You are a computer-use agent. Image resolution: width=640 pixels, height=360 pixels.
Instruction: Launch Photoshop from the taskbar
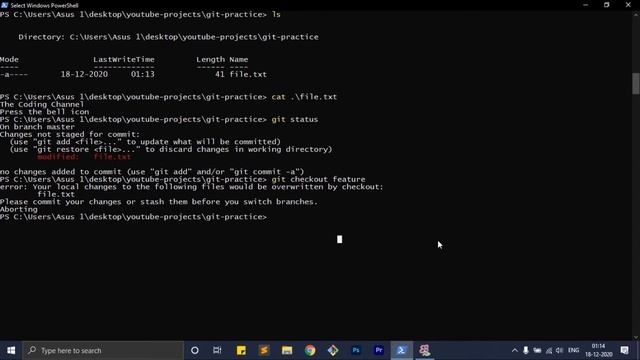[356, 350]
